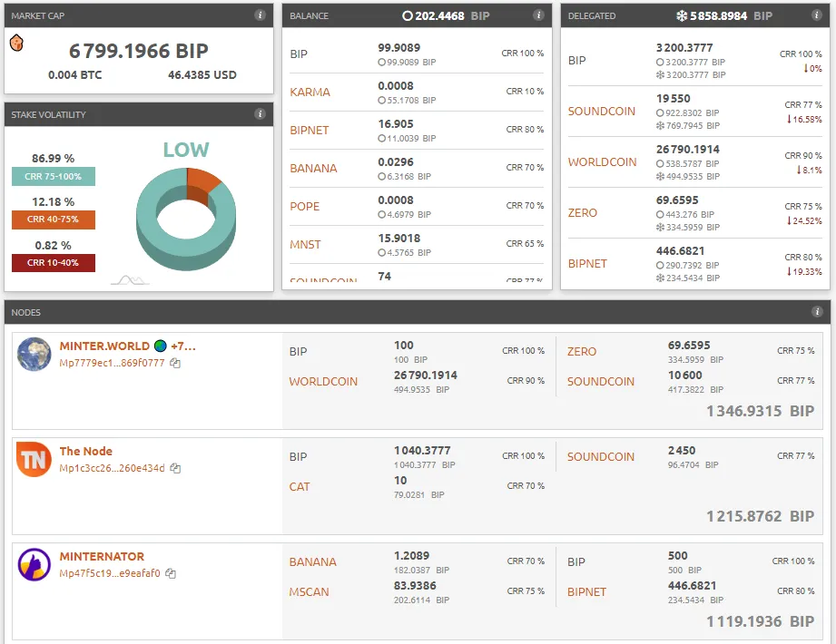
Task: Open the MNST coin in Balance
Action: coord(306,245)
